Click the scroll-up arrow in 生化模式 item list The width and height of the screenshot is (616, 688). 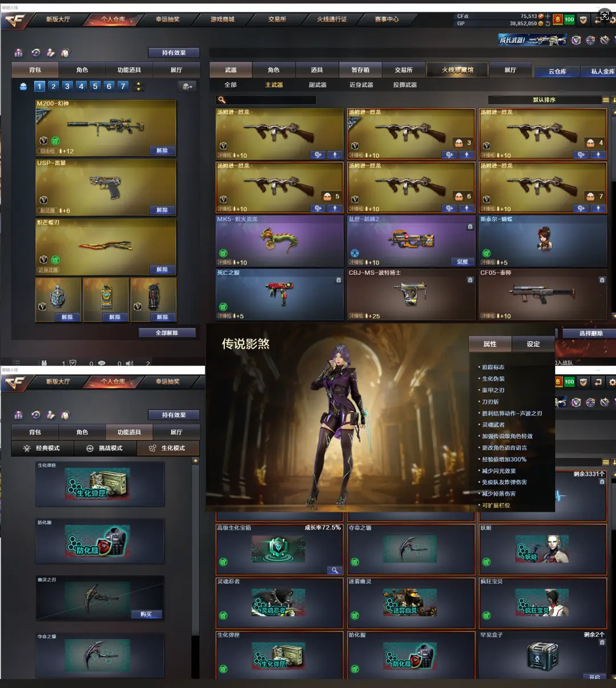196,461
